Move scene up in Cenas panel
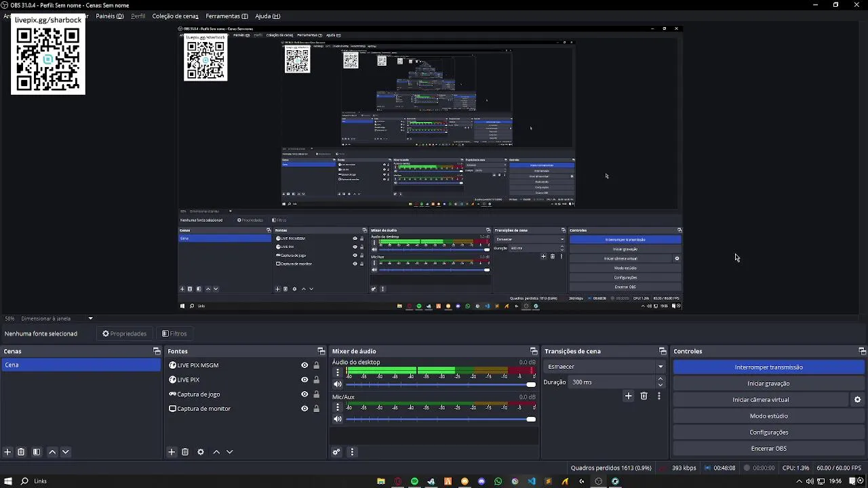Image resolution: width=868 pixels, height=488 pixels. coord(52,452)
